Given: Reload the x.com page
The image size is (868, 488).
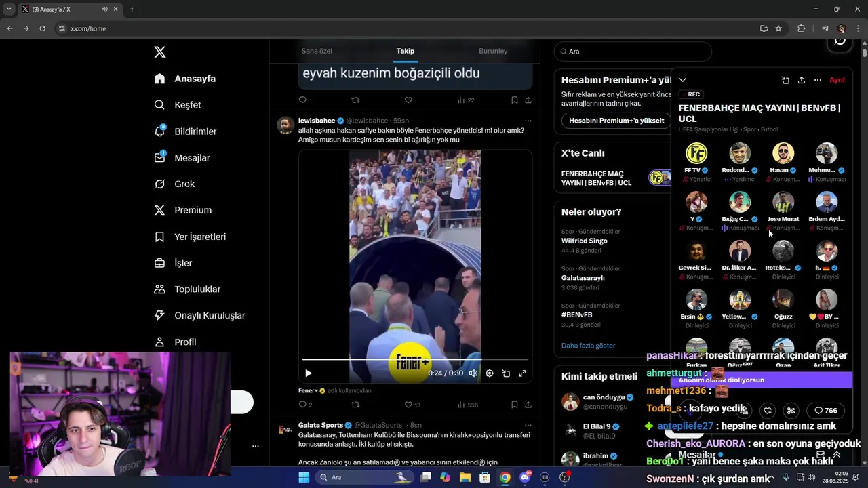Looking at the screenshot, I should click(x=42, y=28).
